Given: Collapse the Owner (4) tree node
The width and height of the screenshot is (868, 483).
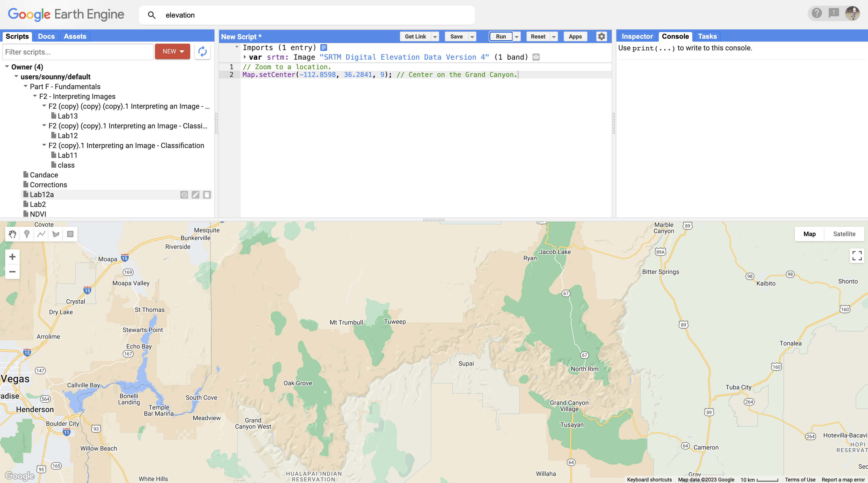Looking at the screenshot, I should [x=7, y=67].
